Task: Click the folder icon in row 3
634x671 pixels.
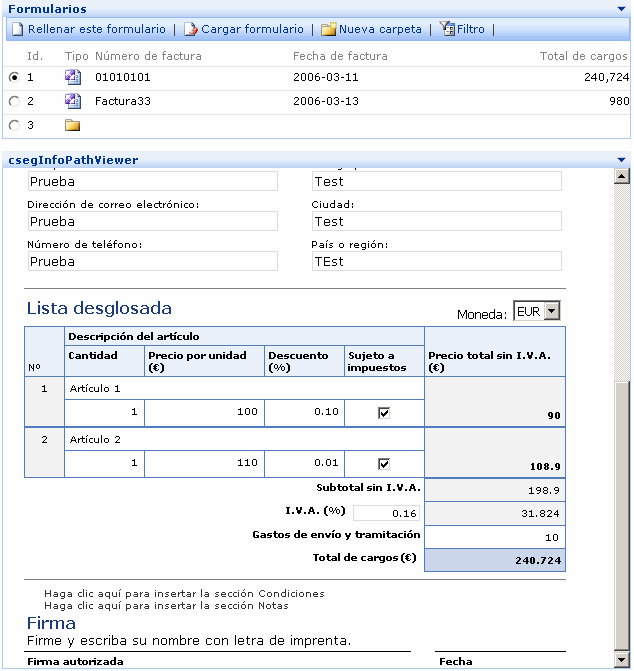Action: pos(72,125)
